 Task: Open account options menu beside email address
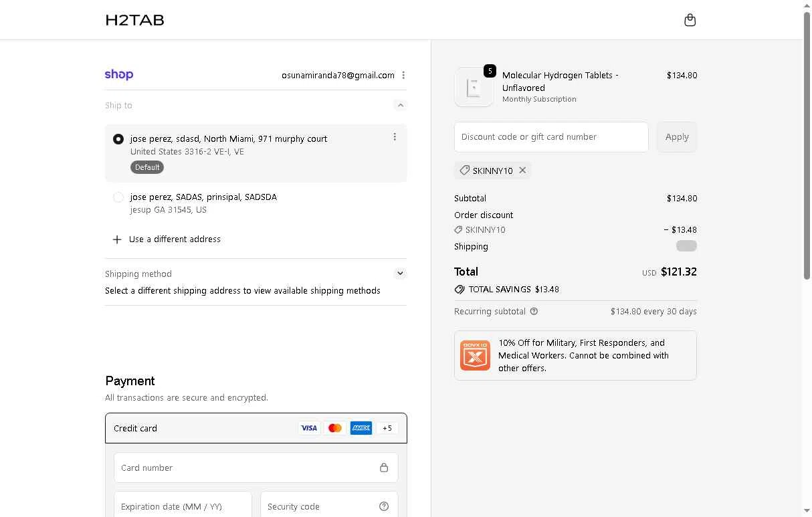pyautogui.click(x=403, y=76)
